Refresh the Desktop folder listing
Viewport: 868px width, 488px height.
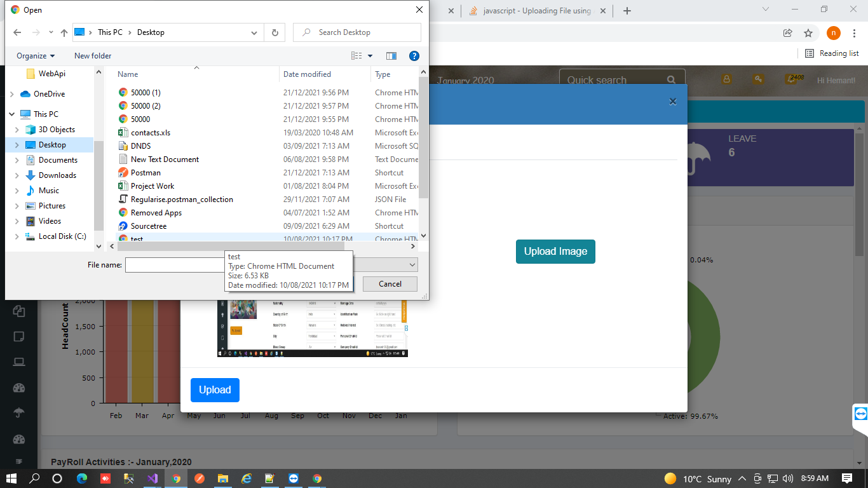click(x=275, y=32)
